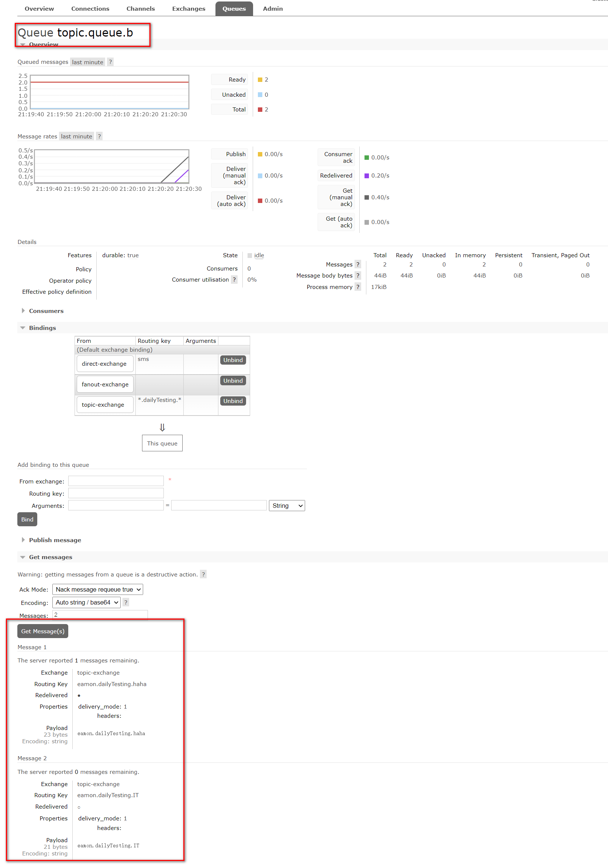Select the Queues tab

point(234,9)
